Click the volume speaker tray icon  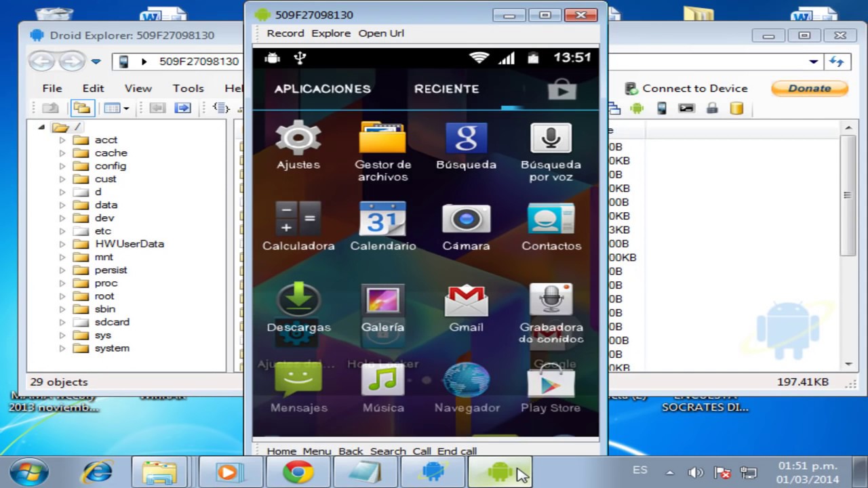(696, 472)
